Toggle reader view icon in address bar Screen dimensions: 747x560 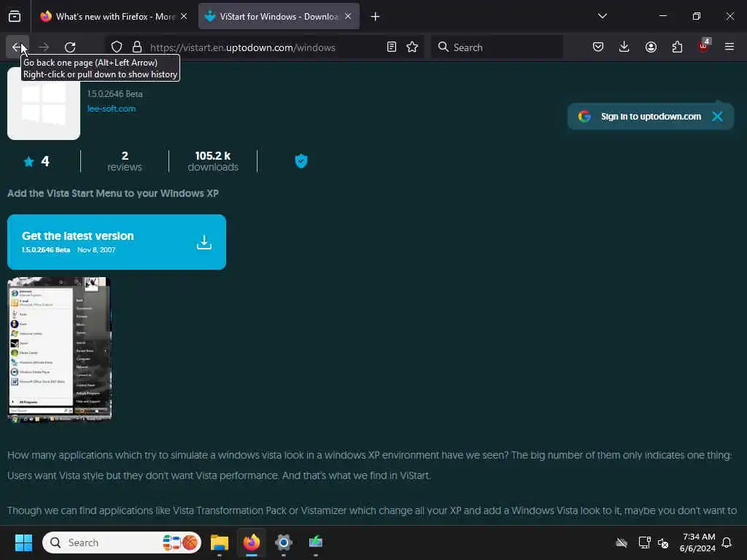[392, 47]
